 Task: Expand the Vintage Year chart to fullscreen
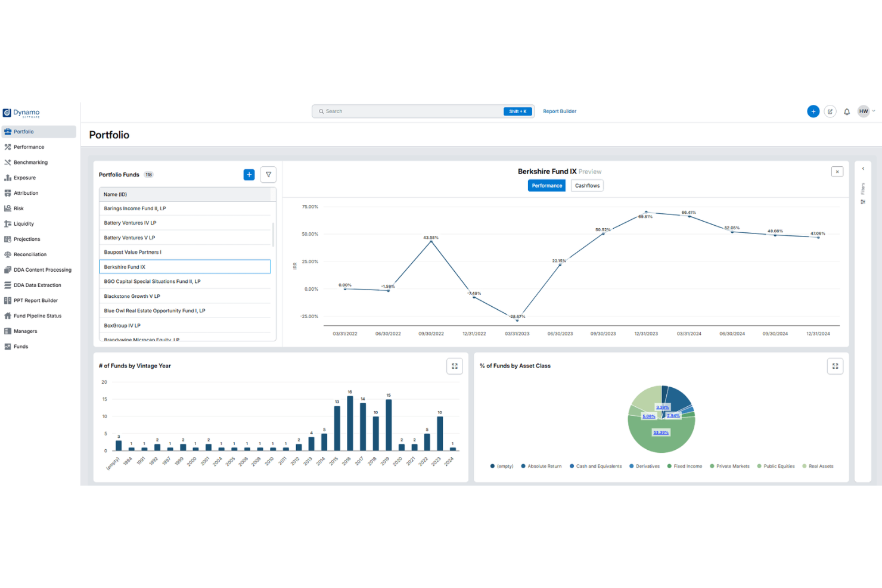[x=455, y=366]
